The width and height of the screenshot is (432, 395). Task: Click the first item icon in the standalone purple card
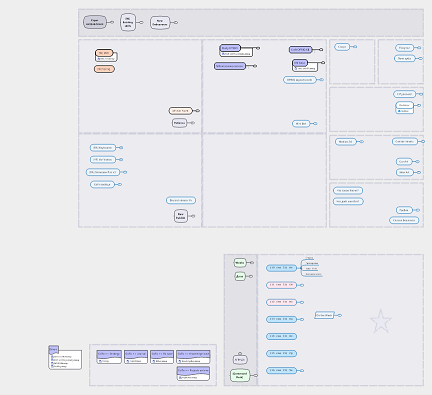pos(52,356)
